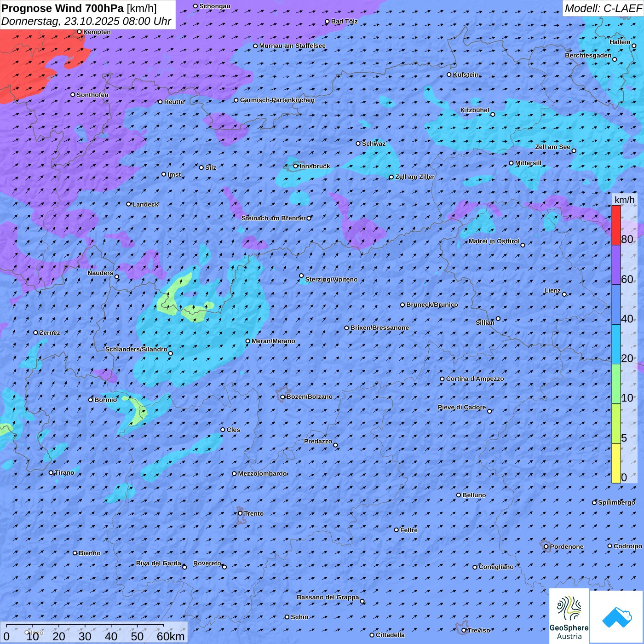Click the Feltre label
This screenshot has width=644, height=644.
408,530
